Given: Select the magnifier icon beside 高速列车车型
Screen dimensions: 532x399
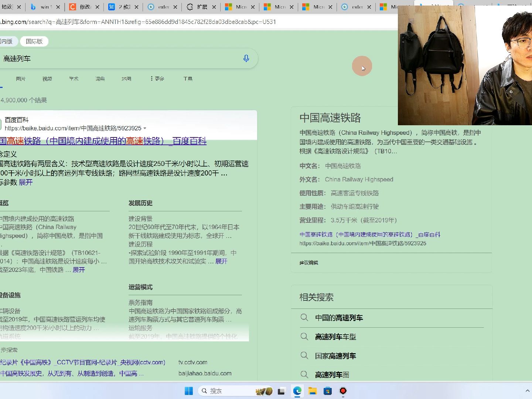Looking at the screenshot, I should pos(304,337).
